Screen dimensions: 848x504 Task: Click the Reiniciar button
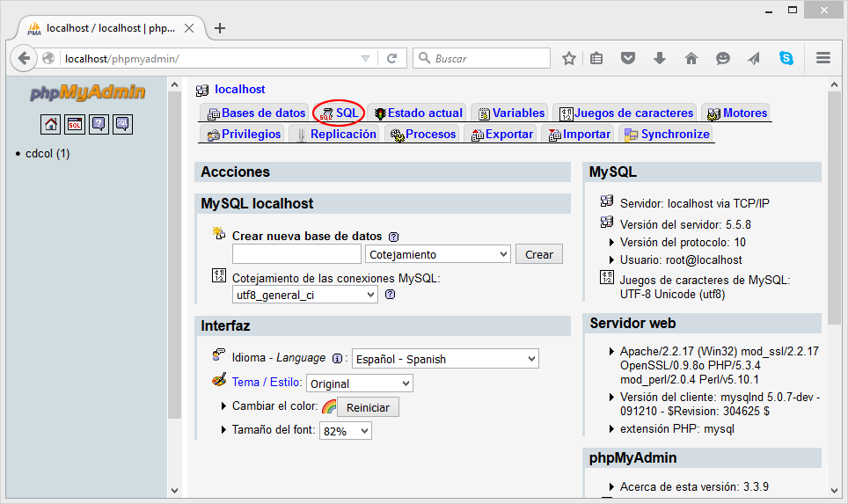pos(368,407)
